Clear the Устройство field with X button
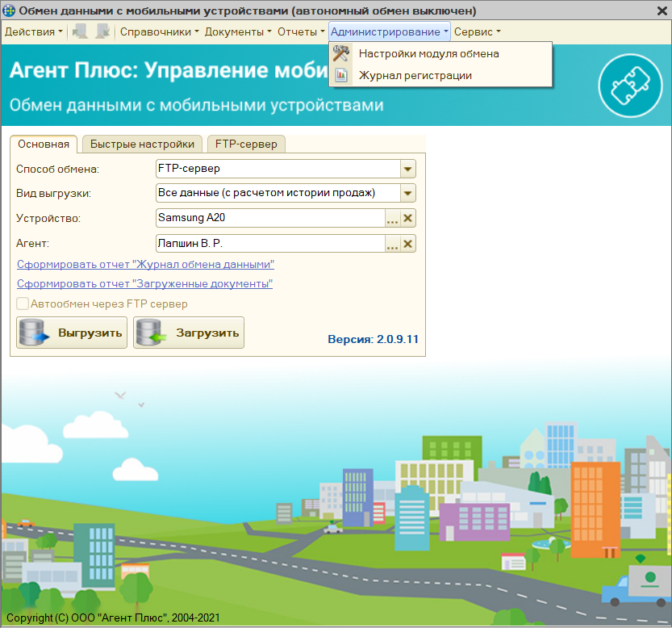672x628 pixels. (408, 218)
